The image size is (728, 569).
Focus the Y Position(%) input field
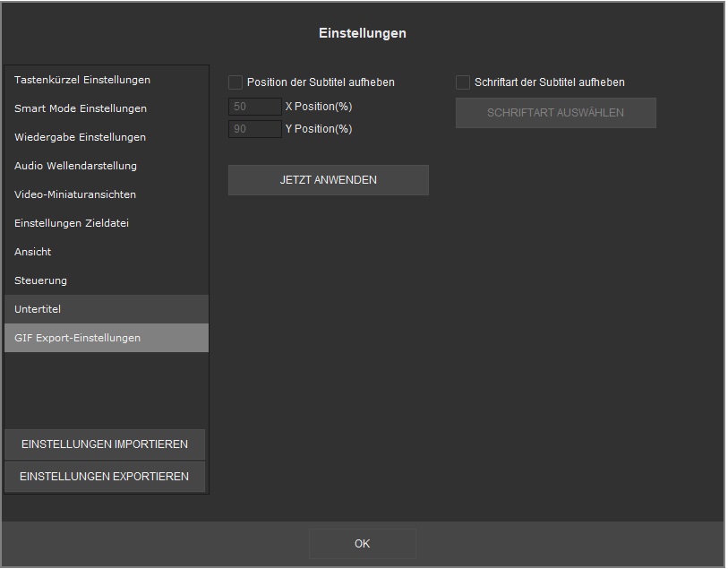point(255,129)
